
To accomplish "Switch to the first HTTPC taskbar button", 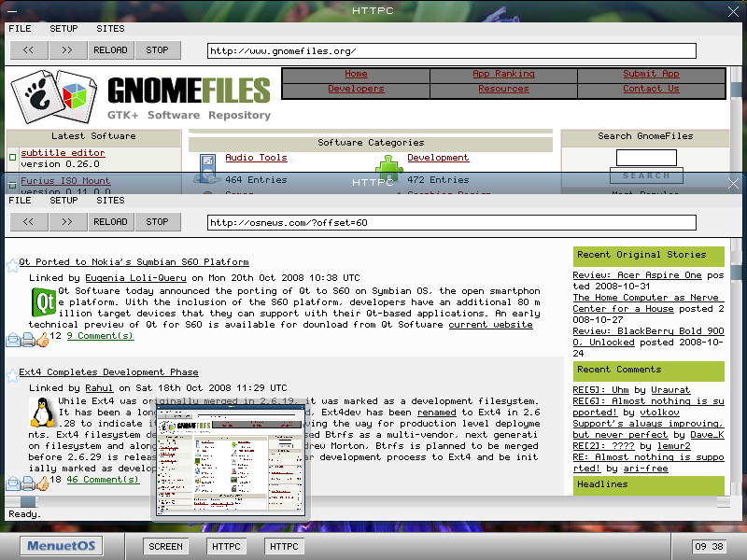I will [226, 546].
